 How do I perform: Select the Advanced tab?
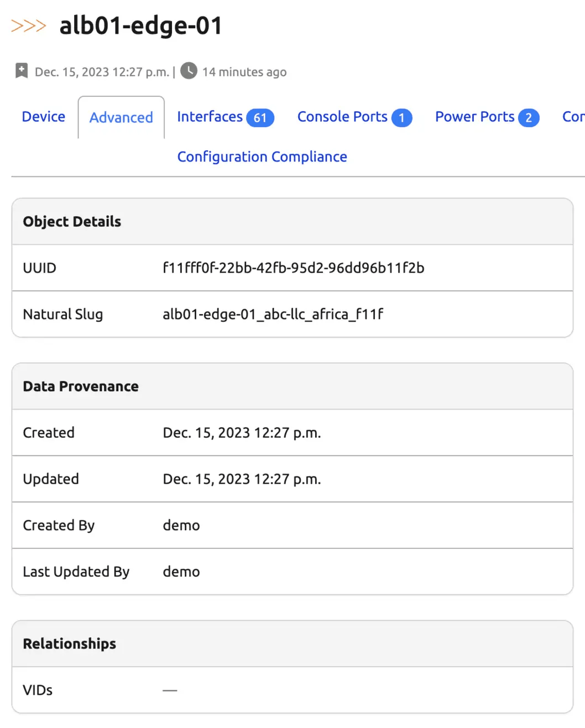[121, 118]
